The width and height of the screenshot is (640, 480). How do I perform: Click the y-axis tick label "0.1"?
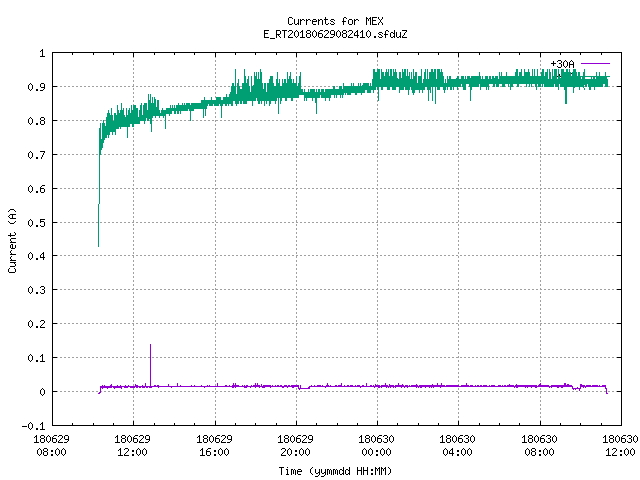click(x=36, y=358)
